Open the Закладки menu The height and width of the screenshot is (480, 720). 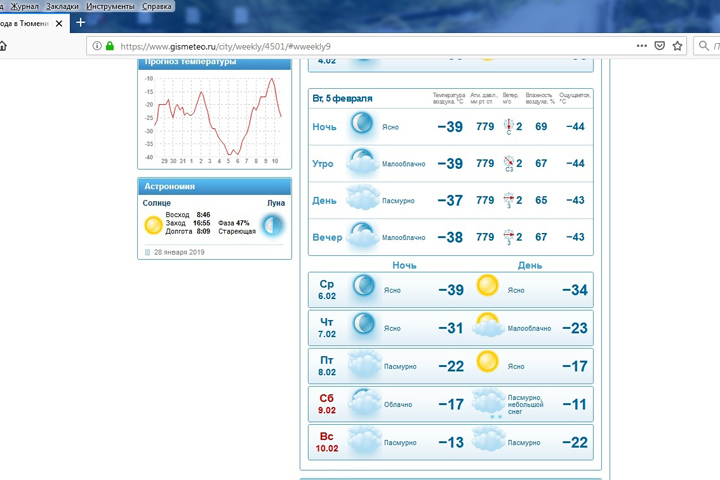click(x=62, y=6)
